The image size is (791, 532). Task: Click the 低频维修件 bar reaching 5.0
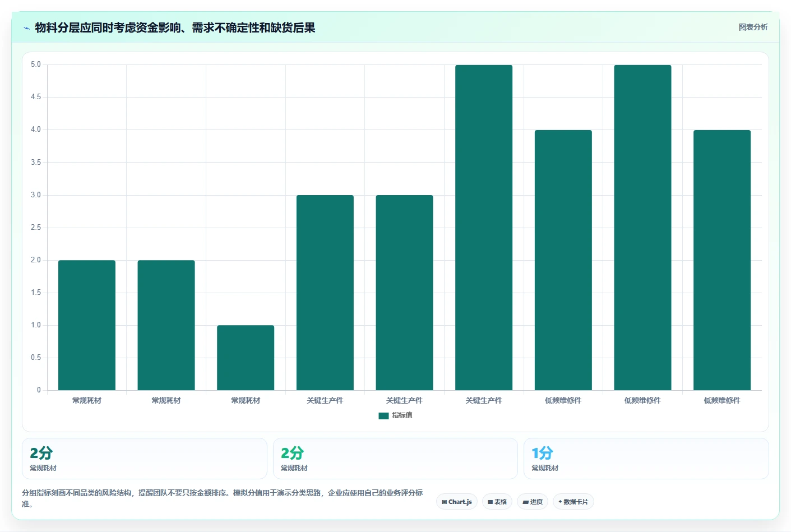(642, 228)
